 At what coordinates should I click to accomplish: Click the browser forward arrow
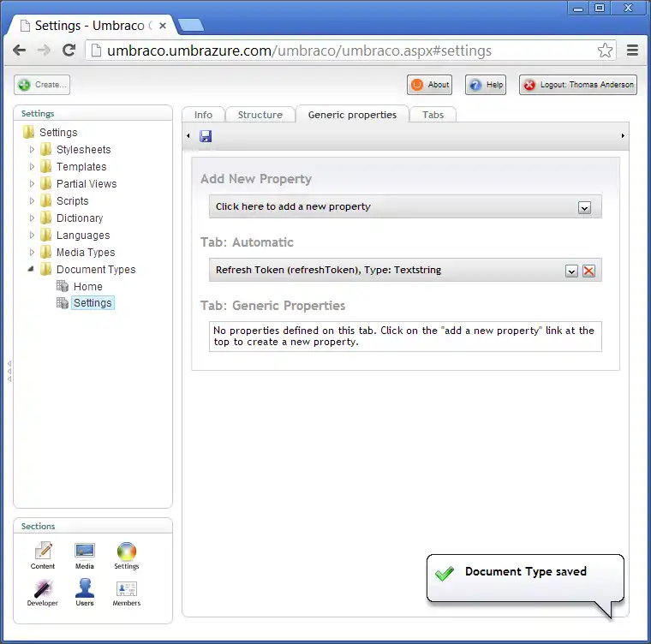(x=44, y=51)
